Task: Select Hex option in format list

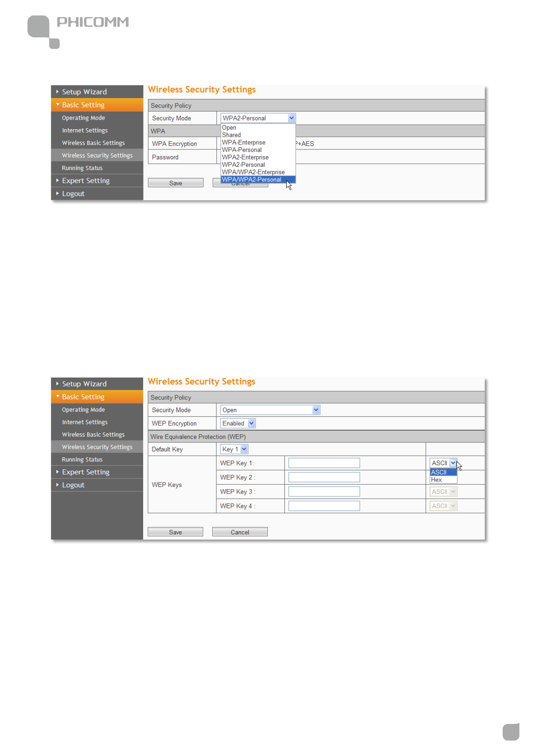Action: click(443, 480)
